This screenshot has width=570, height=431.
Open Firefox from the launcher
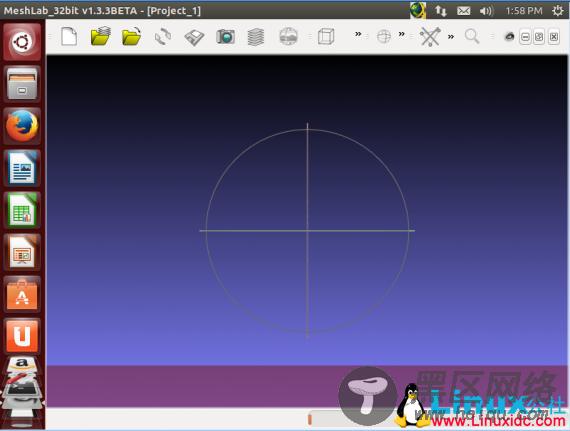[22, 126]
